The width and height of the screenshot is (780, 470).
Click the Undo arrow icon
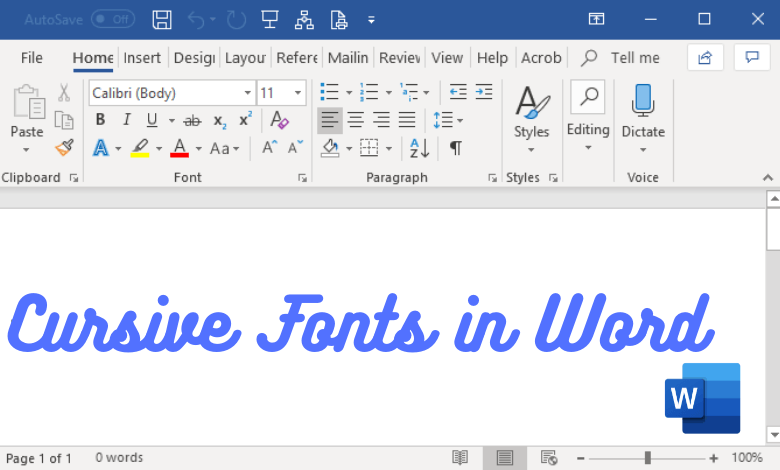coord(195,20)
